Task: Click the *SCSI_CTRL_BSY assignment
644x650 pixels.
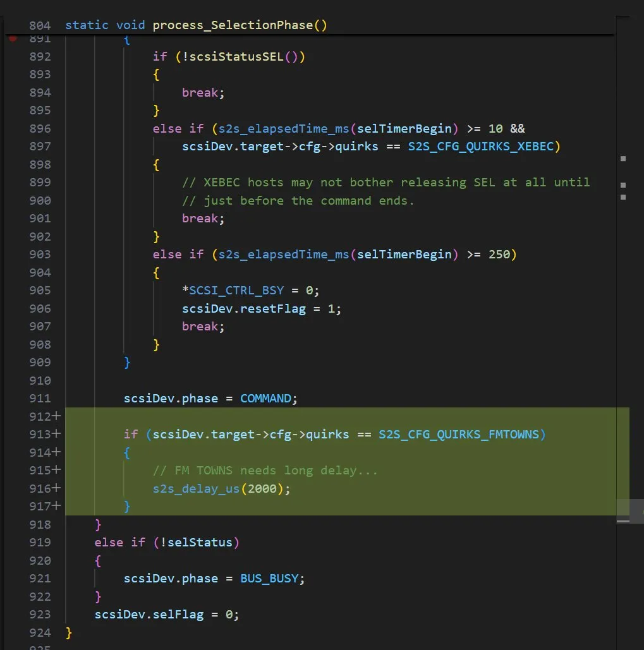Action: coord(250,290)
